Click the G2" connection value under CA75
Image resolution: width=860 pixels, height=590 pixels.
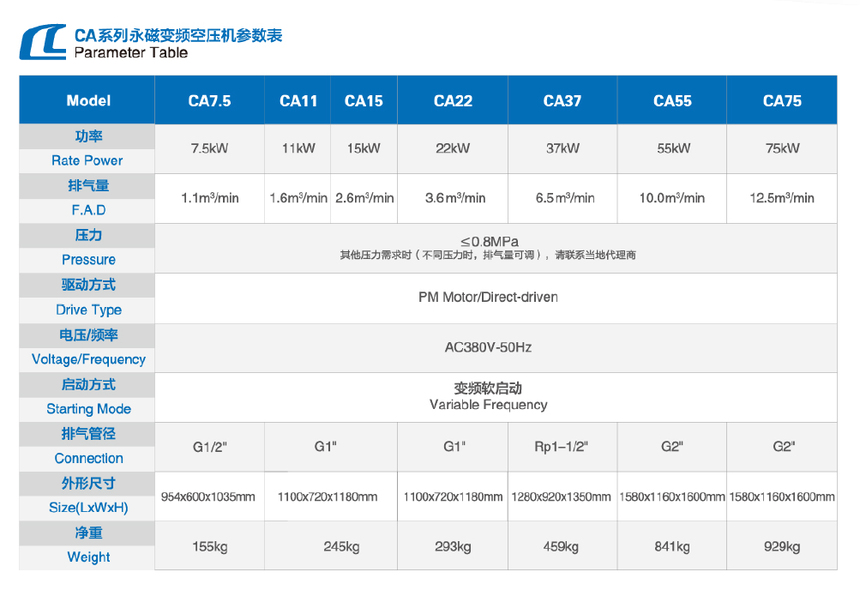783,447
